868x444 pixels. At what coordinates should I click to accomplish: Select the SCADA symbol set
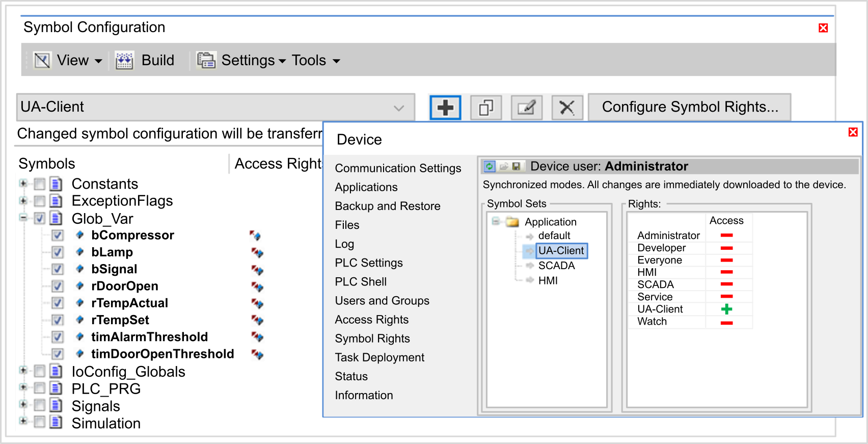(556, 266)
